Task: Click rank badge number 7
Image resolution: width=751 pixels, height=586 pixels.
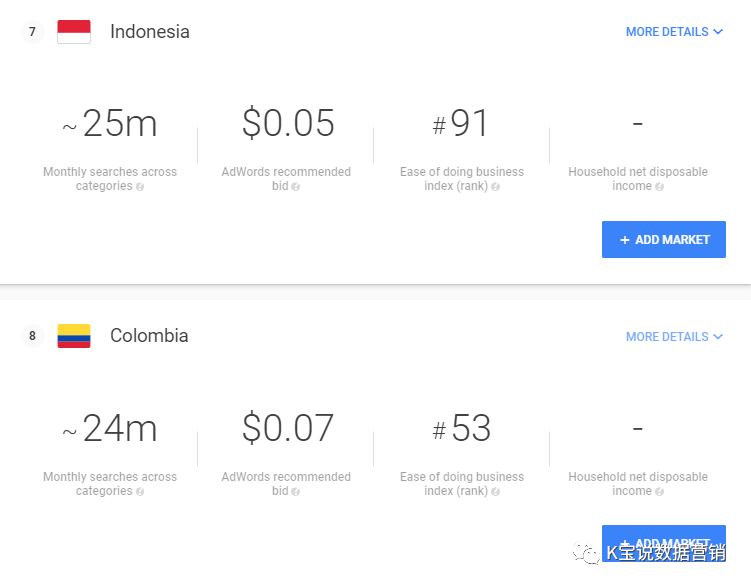Action: click(32, 32)
